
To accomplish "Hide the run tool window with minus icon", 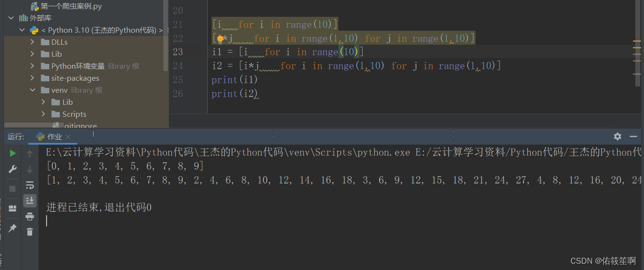I will (633, 136).
